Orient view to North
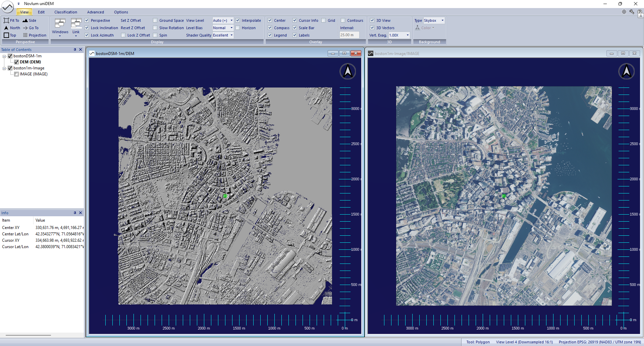644x346 pixels. coord(12,28)
